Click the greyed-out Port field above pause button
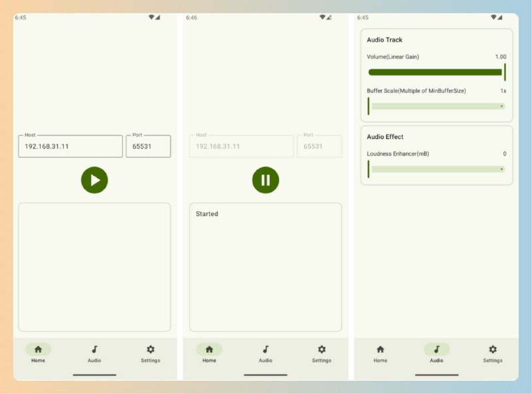The image size is (532, 394). (x=319, y=146)
